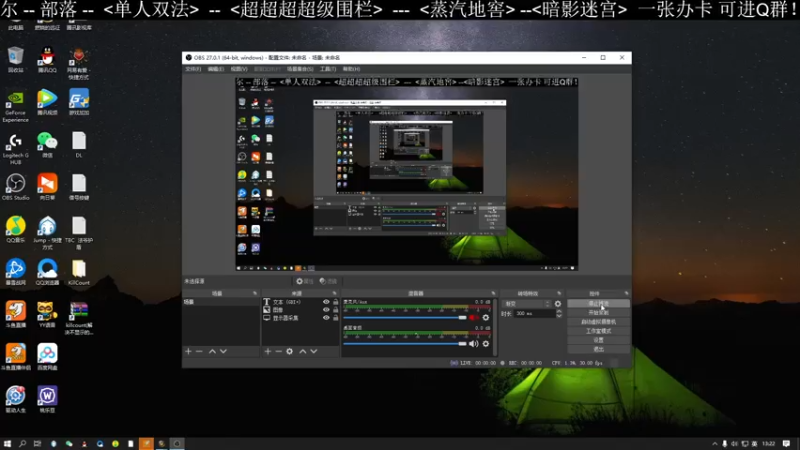Pop out the controls dock icon

pyautogui.click(x=626, y=293)
